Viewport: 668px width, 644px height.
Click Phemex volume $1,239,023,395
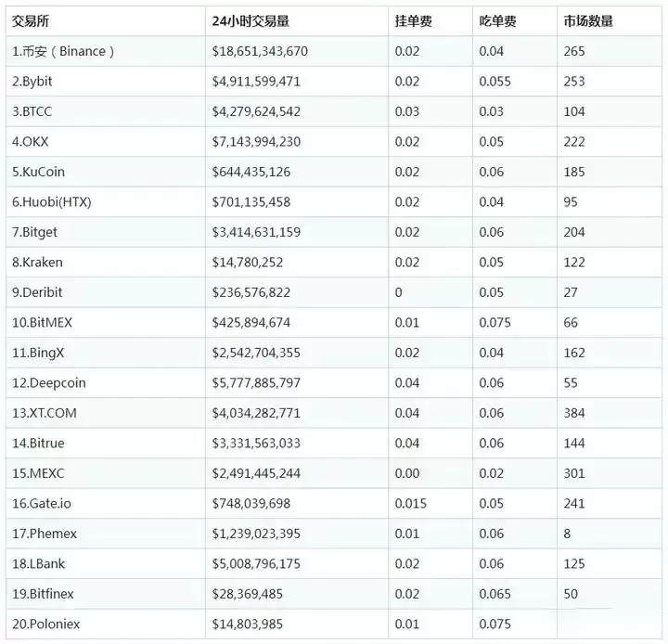(x=256, y=534)
